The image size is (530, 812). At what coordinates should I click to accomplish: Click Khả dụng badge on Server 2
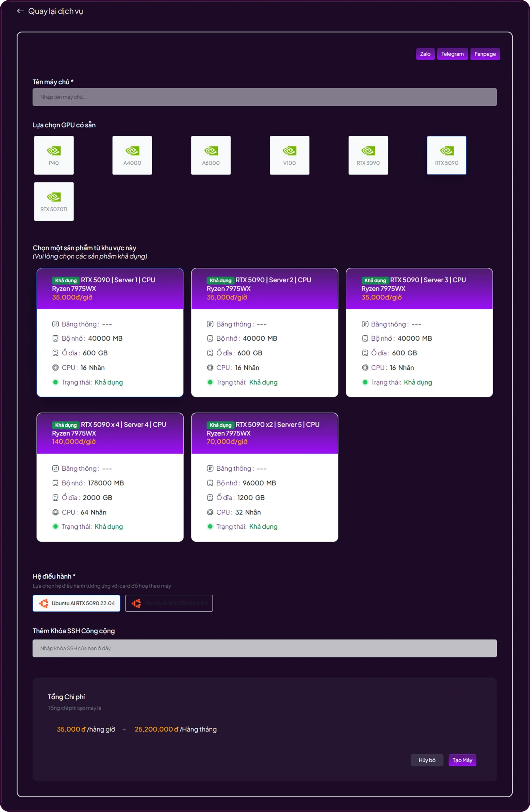221,280
